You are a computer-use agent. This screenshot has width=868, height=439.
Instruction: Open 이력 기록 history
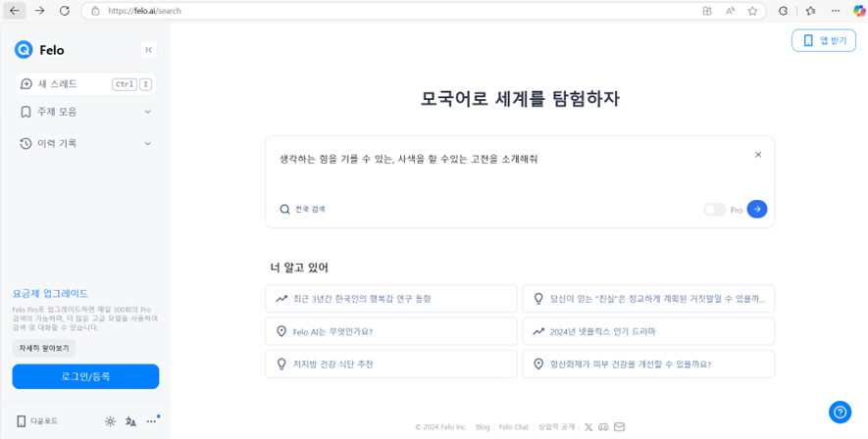coord(85,144)
